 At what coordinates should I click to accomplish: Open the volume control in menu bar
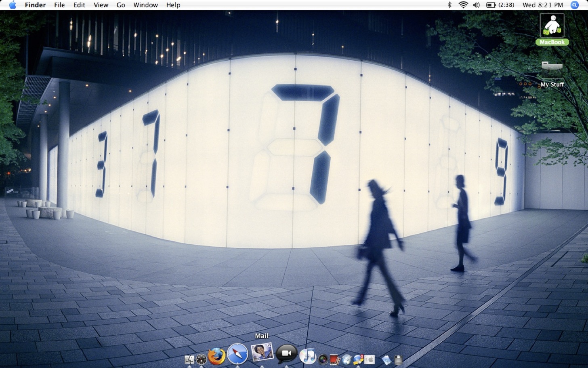pyautogui.click(x=477, y=5)
